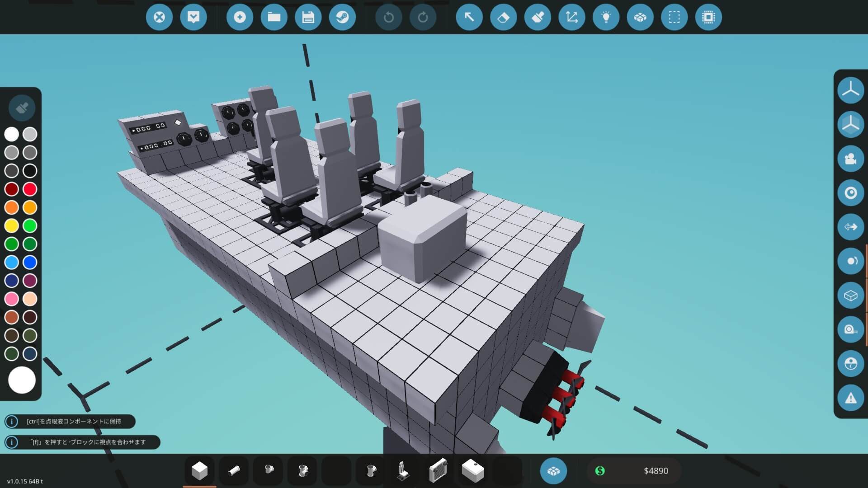Screen dimensions: 868x488
Task: Open the move and rotate transform options
Action: pos(572,17)
